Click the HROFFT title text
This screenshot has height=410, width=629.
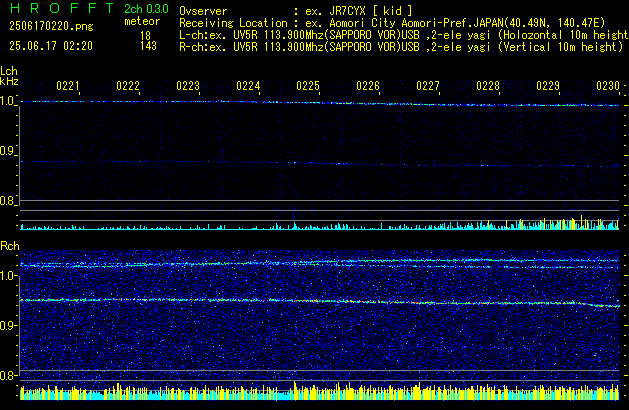coord(62,8)
